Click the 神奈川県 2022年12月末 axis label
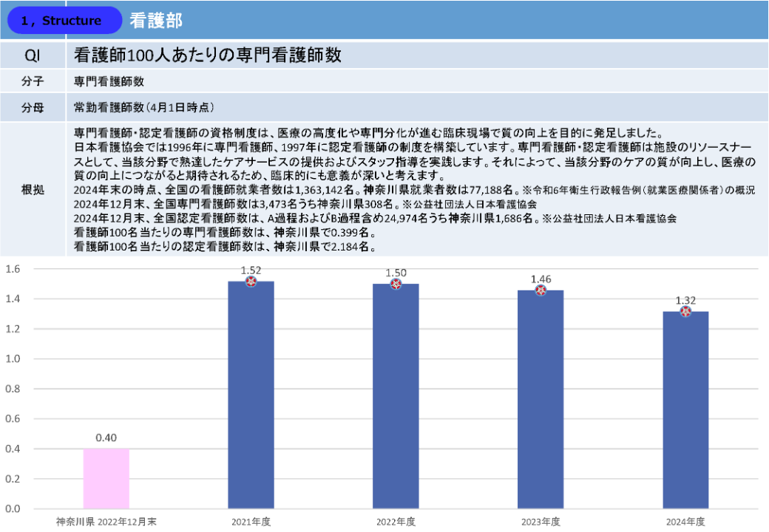 (x=106, y=522)
